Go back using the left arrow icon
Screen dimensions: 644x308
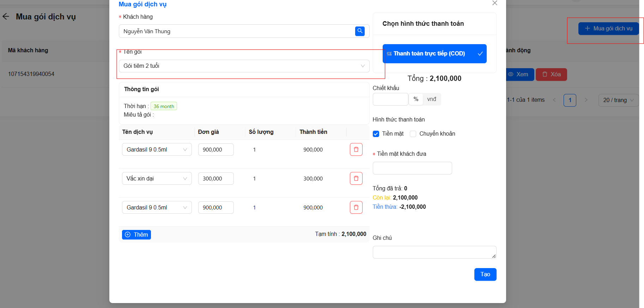6,17
